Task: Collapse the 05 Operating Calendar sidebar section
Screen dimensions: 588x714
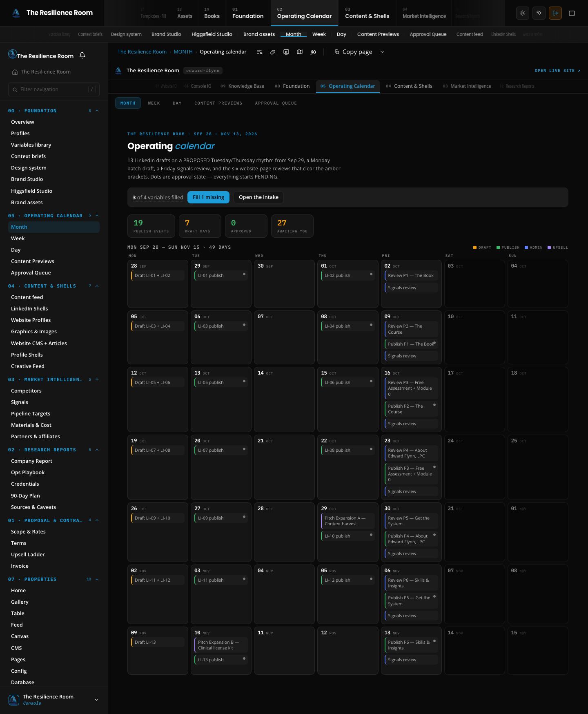Action: click(97, 216)
